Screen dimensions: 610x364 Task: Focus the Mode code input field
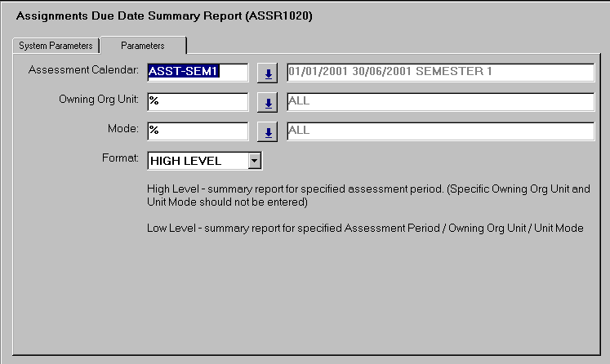(x=198, y=131)
